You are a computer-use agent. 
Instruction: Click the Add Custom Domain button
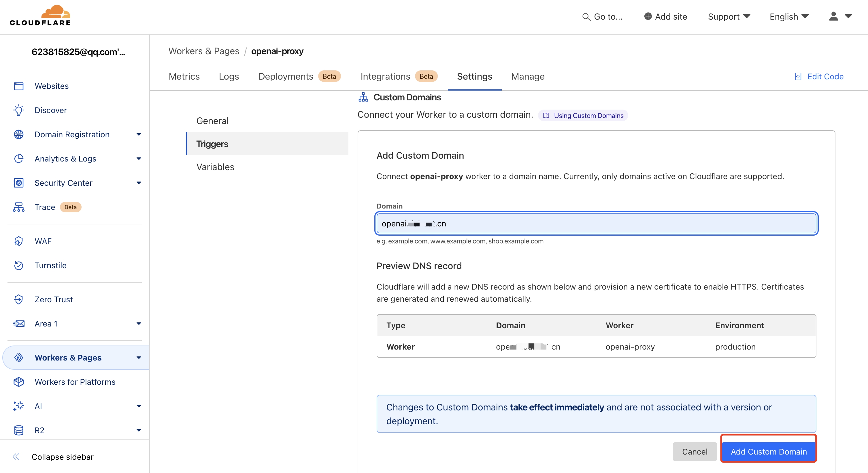(769, 451)
